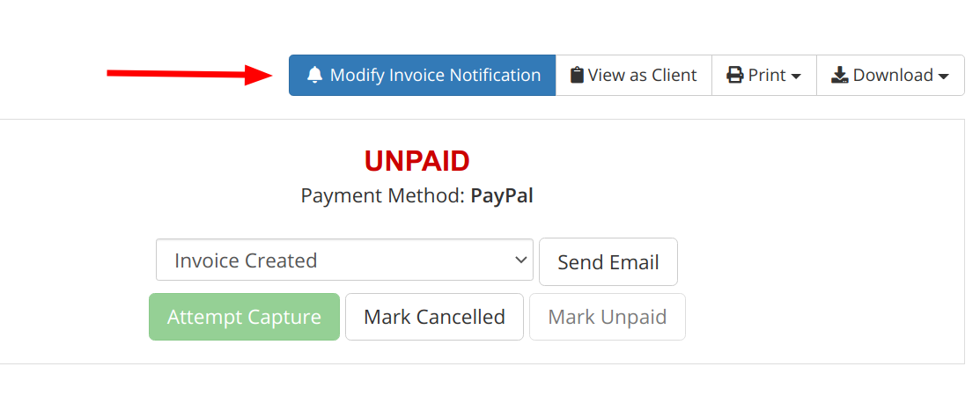The width and height of the screenshot is (980, 396).
Task: Click the disabled Mark Unpaid button
Action: (x=608, y=317)
